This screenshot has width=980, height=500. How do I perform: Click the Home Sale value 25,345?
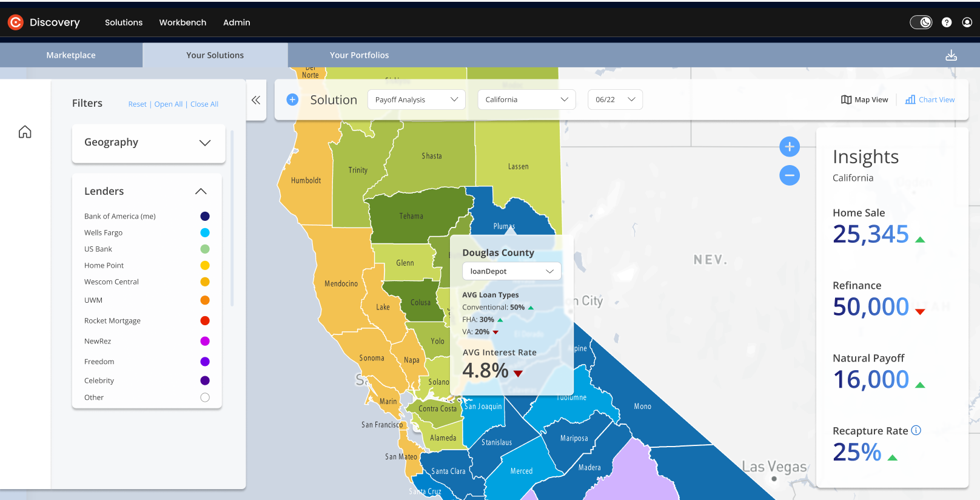coord(871,234)
